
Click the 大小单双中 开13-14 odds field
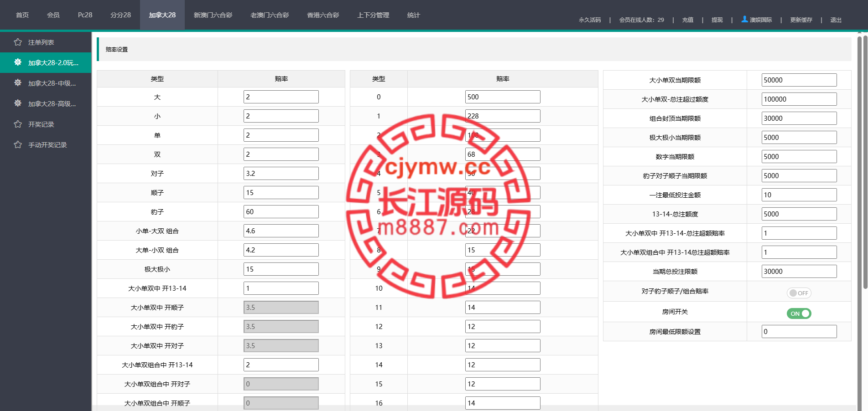281,288
